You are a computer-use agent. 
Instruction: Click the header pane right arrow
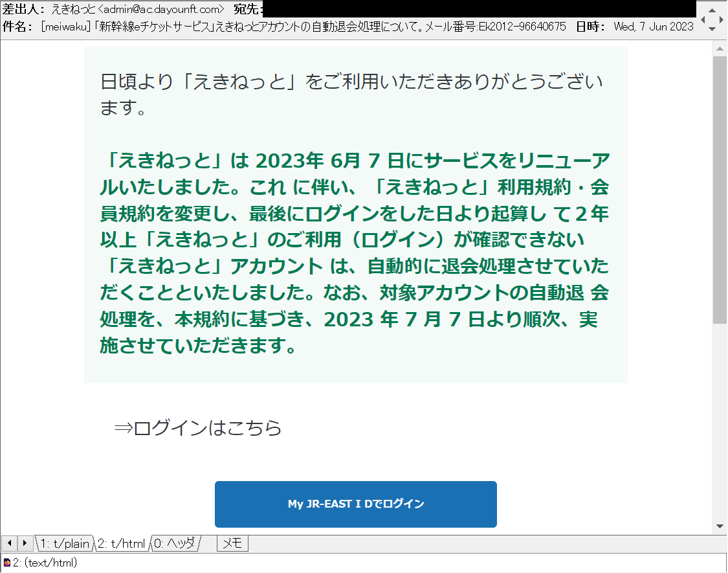coord(721,19)
